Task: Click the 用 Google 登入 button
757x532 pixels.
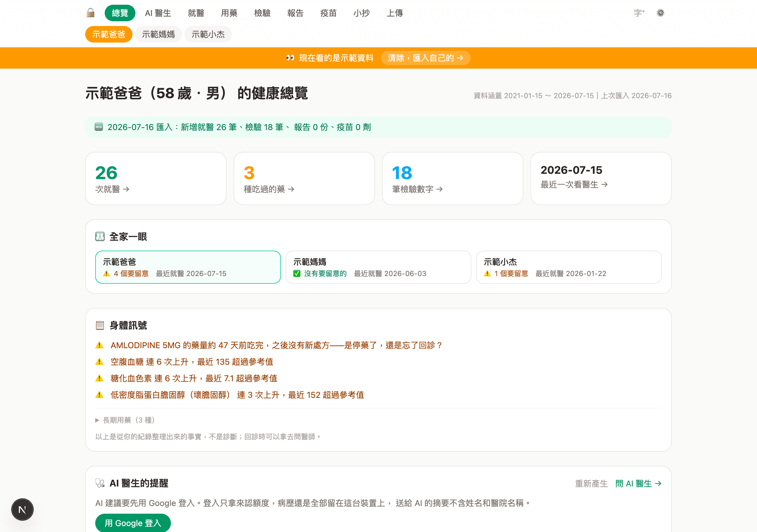Action: [x=133, y=523]
